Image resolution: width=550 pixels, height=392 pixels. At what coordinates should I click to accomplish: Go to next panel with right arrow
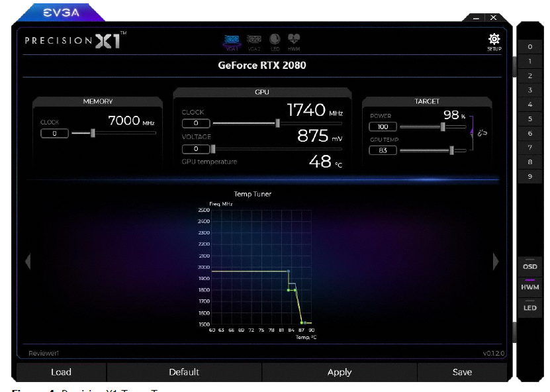[496, 262]
